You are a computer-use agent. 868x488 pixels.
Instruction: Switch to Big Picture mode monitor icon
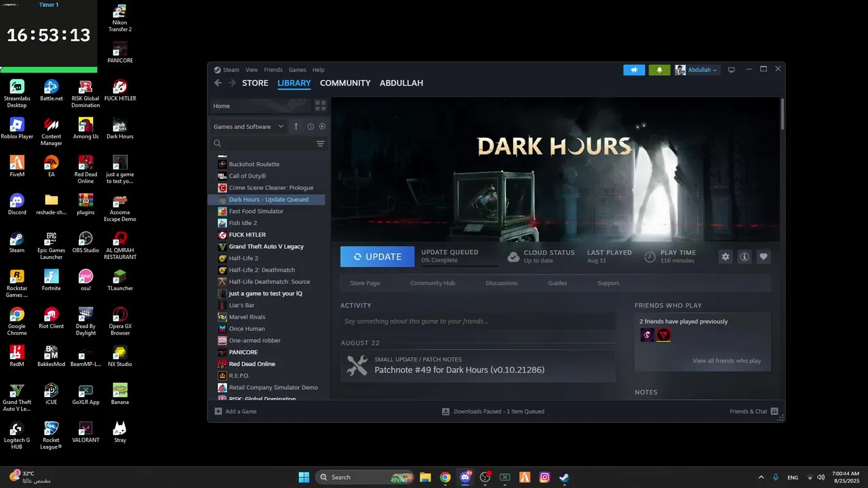click(731, 70)
